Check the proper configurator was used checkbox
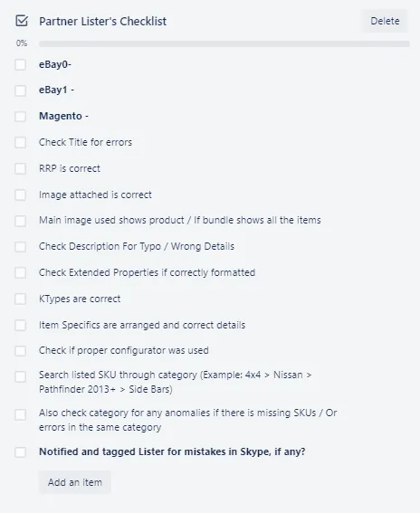The image size is (420, 513). click(20, 351)
